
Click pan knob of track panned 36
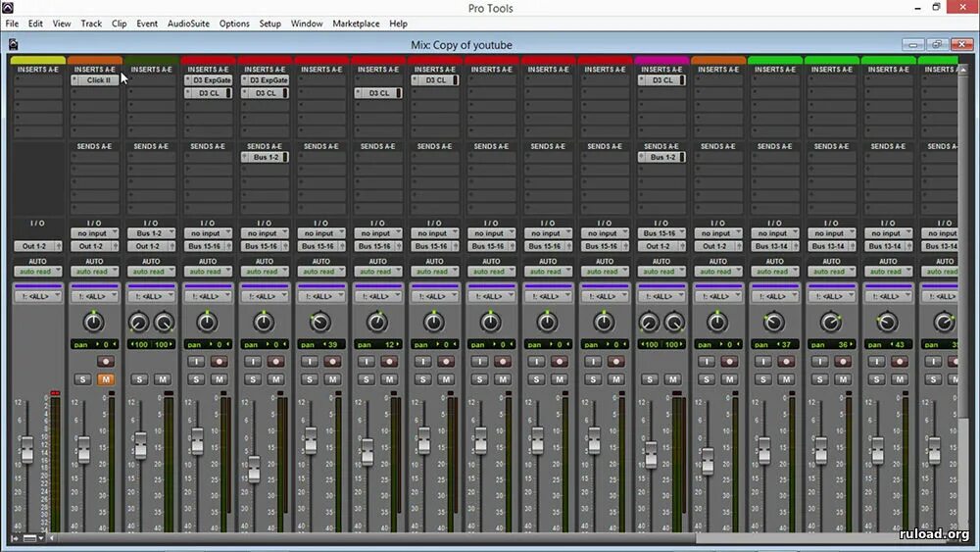tap(831, 322)
